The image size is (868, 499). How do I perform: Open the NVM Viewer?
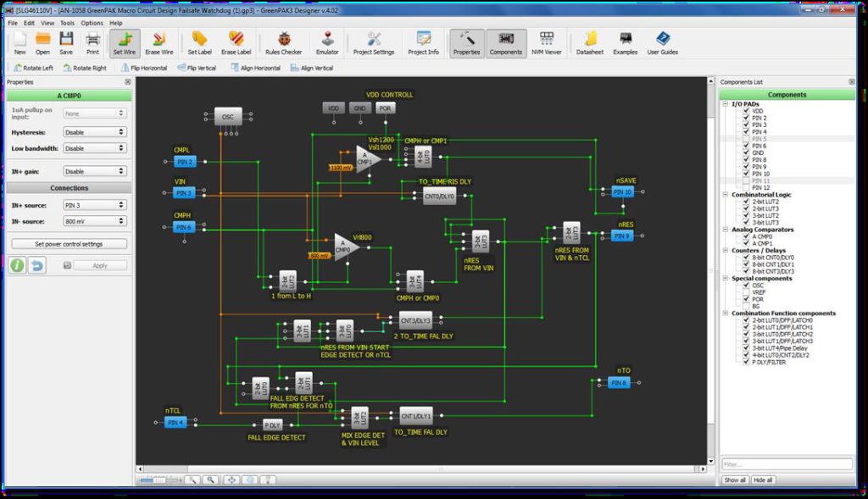(547, 43)
